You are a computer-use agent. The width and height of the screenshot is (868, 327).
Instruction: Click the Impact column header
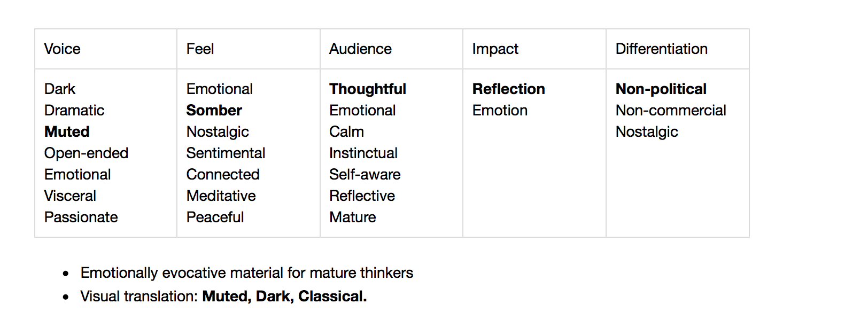point(495,49)
